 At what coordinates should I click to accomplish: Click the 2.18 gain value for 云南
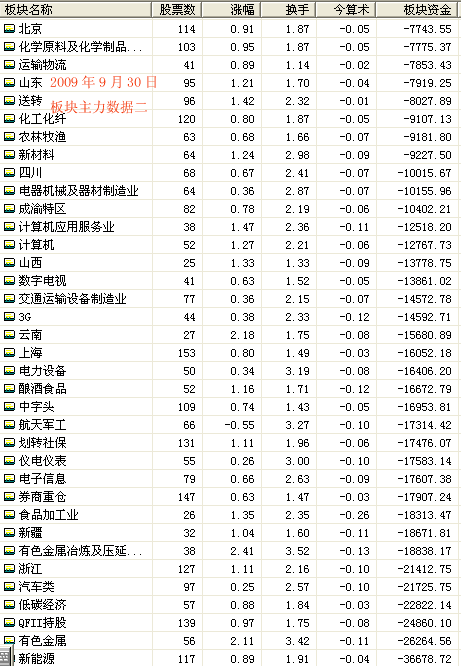[242, 335]
